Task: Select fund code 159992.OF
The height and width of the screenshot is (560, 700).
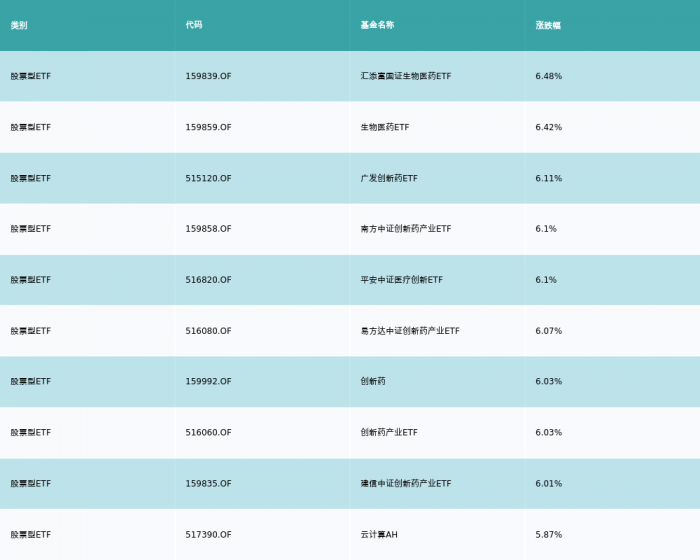Action: point(208,381)
